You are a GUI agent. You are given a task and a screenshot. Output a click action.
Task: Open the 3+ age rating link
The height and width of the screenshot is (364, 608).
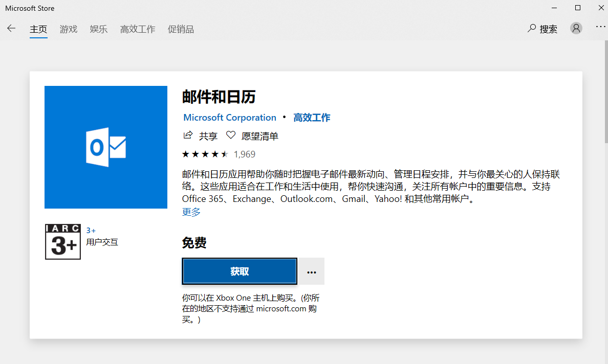pyautogui.click(x=91, y=231)
